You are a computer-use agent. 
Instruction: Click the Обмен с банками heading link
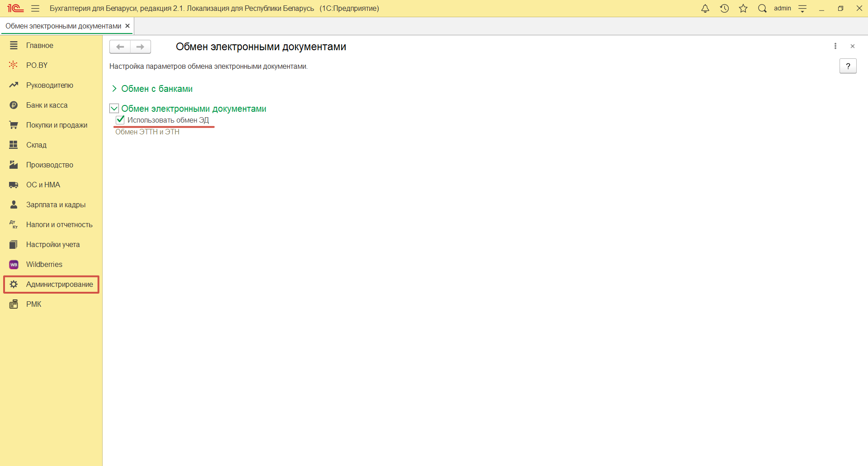pyautogui.click(x=157, y=89)
